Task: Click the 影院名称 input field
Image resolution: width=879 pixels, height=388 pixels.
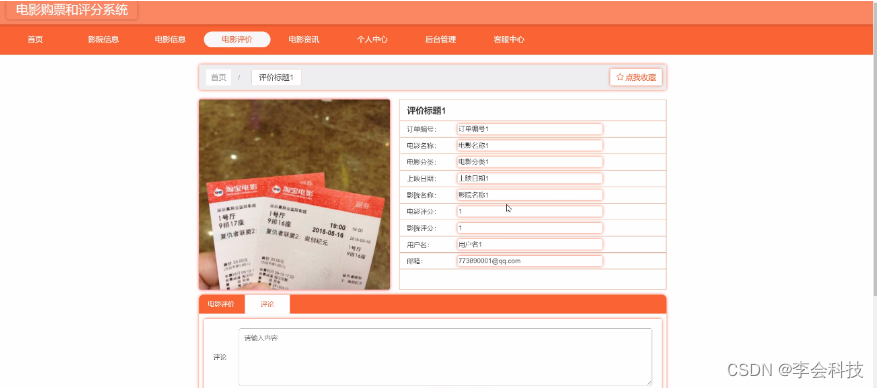Action: pyautogui.click(x=530, y=195)
